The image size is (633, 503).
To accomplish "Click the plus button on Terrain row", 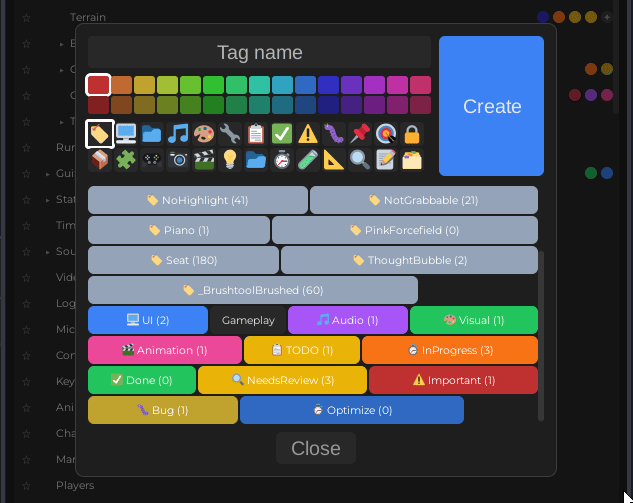I will 606,17.
